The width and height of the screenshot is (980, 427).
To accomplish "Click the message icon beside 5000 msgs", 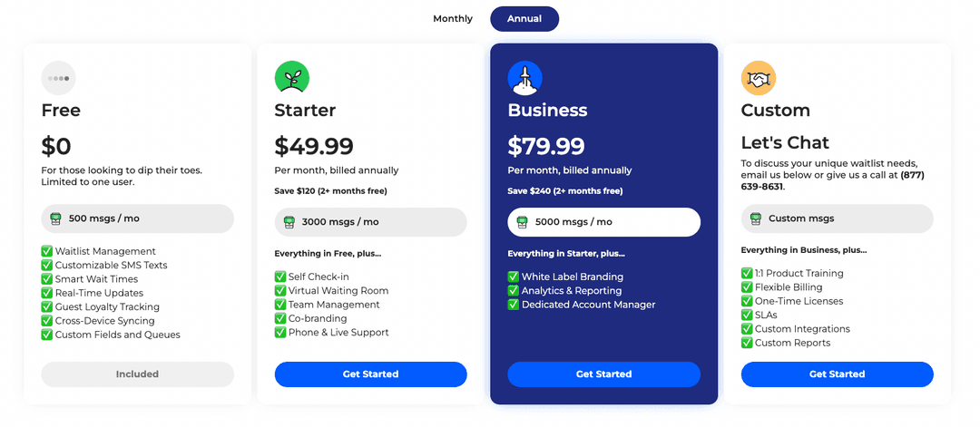I will [x=523, y=222].
